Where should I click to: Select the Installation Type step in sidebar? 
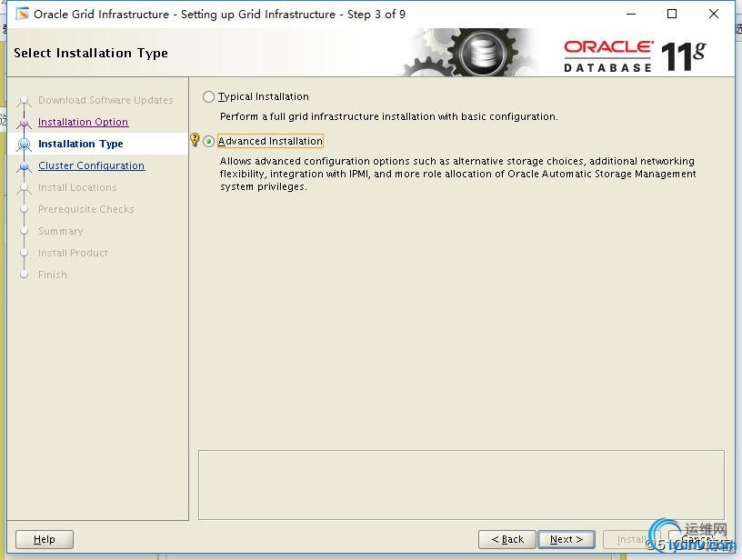tap(80, 144)
